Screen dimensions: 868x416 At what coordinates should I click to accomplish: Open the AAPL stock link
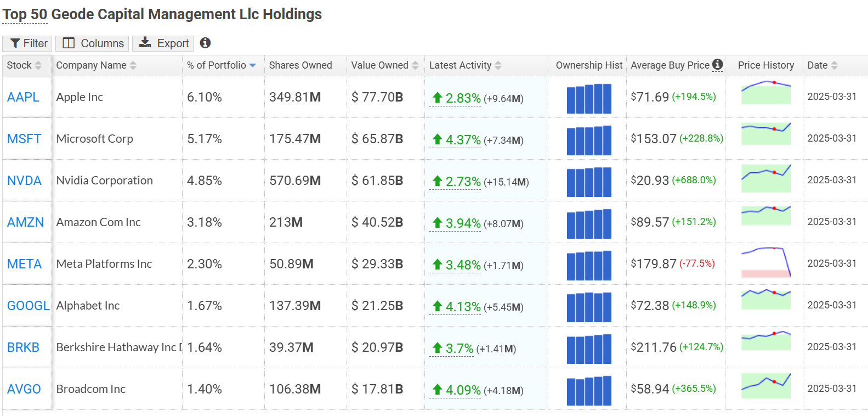pyautogui.click(x=23, y=97)
